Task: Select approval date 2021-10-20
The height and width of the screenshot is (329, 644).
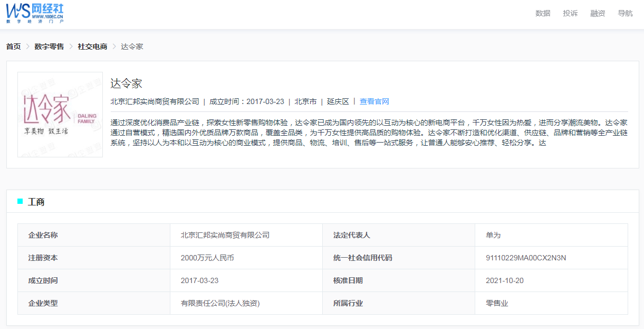Action: [551, 280]
